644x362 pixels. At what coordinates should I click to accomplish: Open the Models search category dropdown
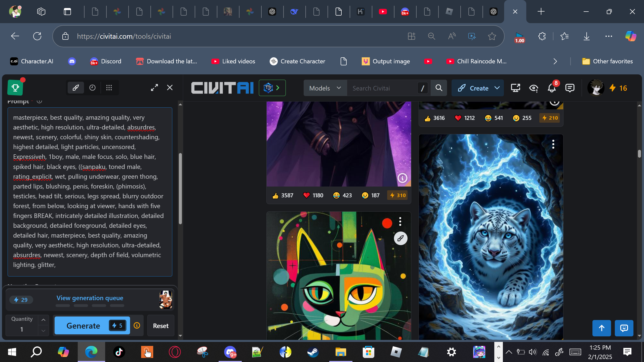tap(325, 88)
